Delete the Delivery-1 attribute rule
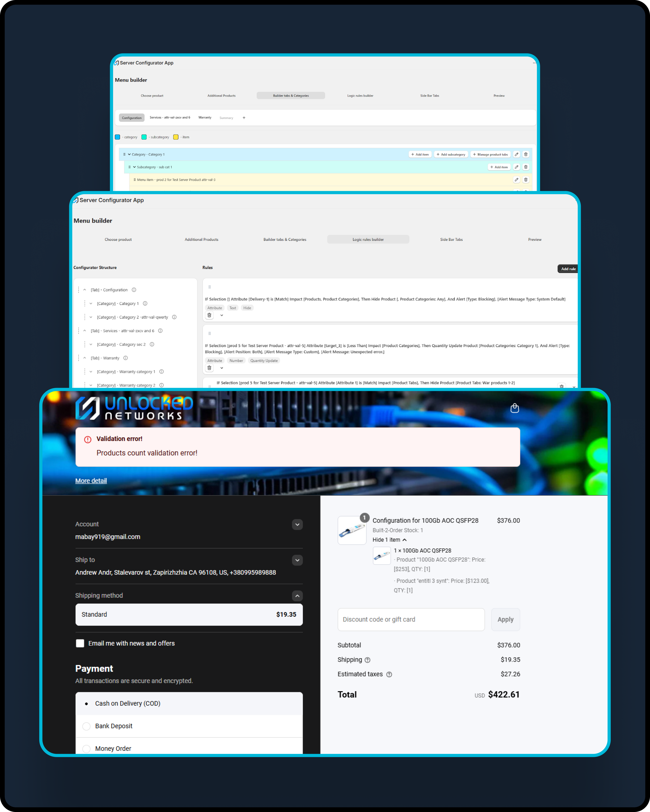650x812 pixels. [x=209, y=315]
